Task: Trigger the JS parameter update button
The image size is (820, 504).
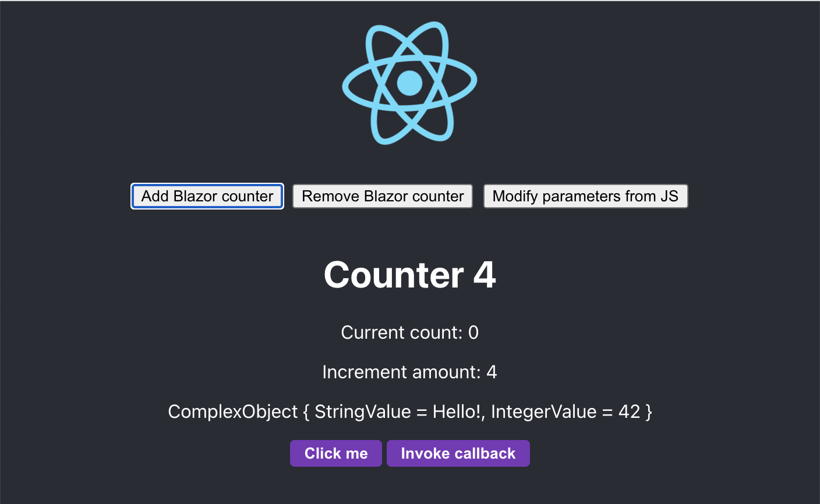Action: 585,196
